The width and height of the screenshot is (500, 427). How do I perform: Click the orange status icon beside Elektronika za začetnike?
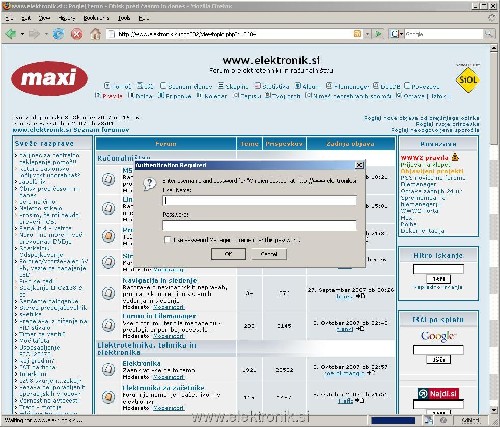point(108,397)
